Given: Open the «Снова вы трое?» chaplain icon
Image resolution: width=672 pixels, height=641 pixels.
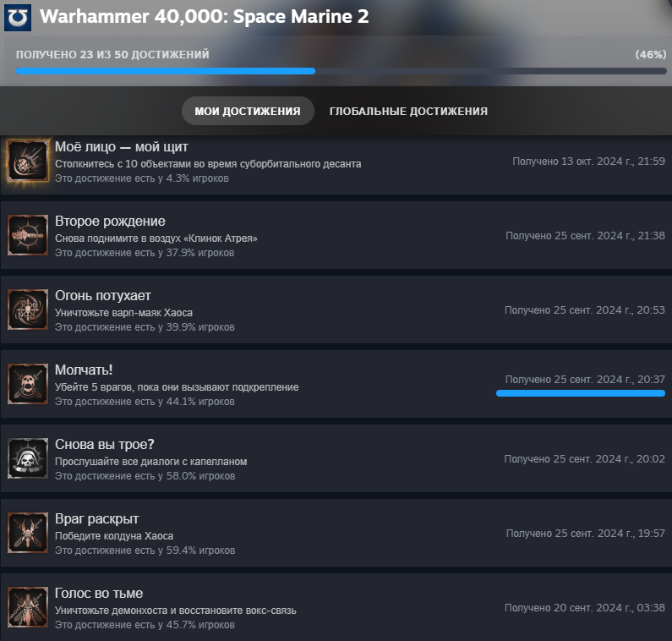Looking at the screenshot, I should tap(28, 458).
